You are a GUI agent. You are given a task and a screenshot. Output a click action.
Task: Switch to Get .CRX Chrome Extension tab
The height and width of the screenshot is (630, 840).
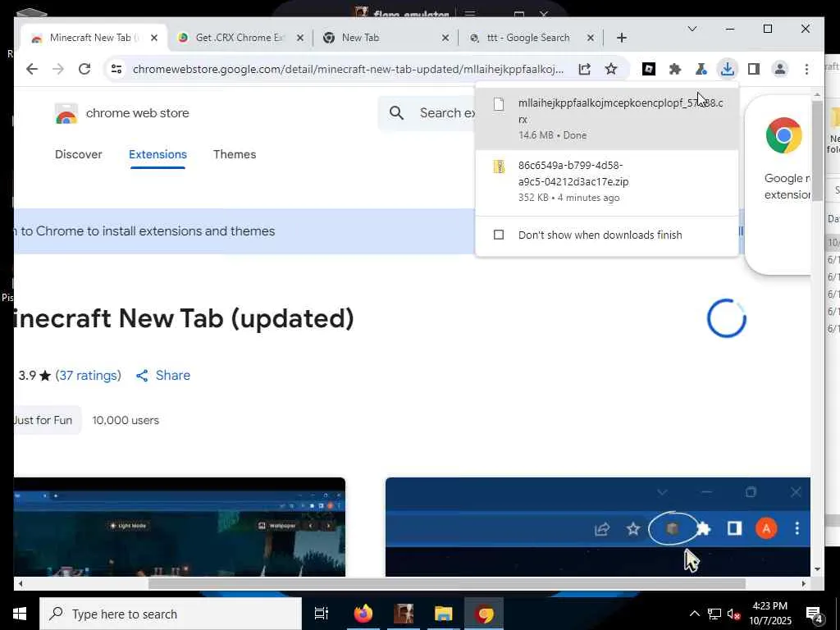pyautogui.click(x=240, y=38)
